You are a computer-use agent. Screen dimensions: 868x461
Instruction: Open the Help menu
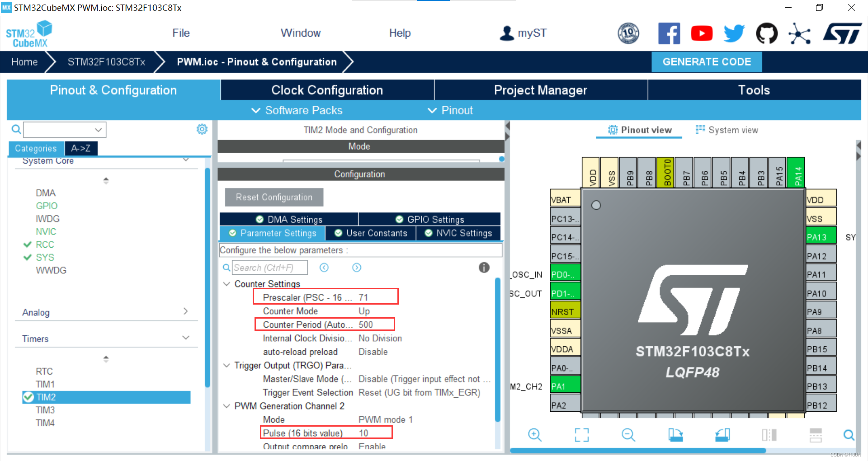coord(400,33)
